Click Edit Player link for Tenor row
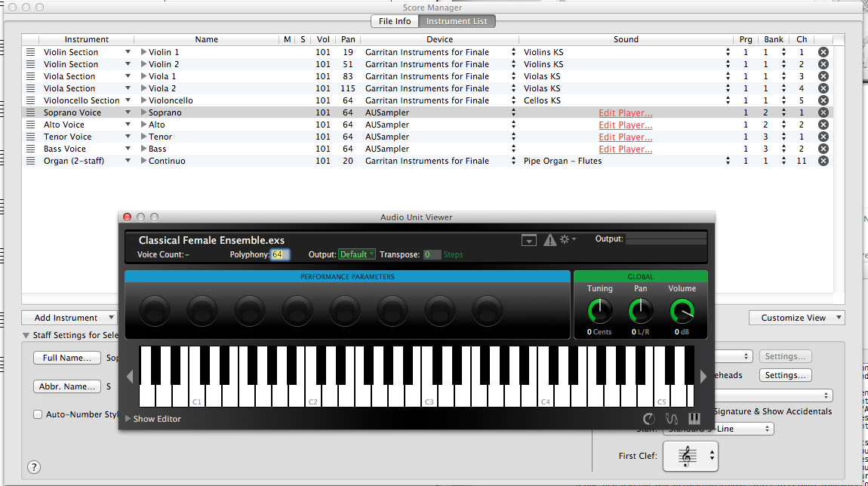 click(625, 137)
